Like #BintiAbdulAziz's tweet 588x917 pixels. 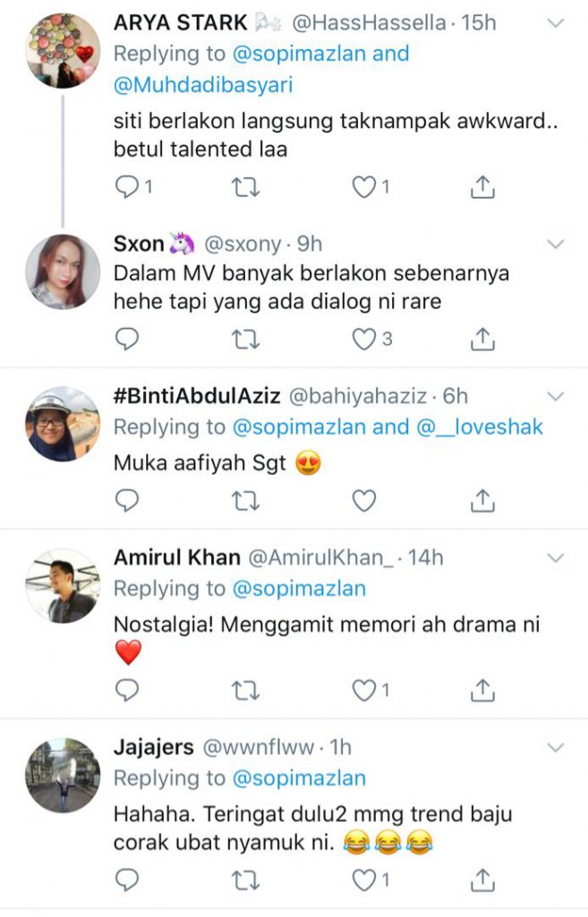(x=362, y=501)
